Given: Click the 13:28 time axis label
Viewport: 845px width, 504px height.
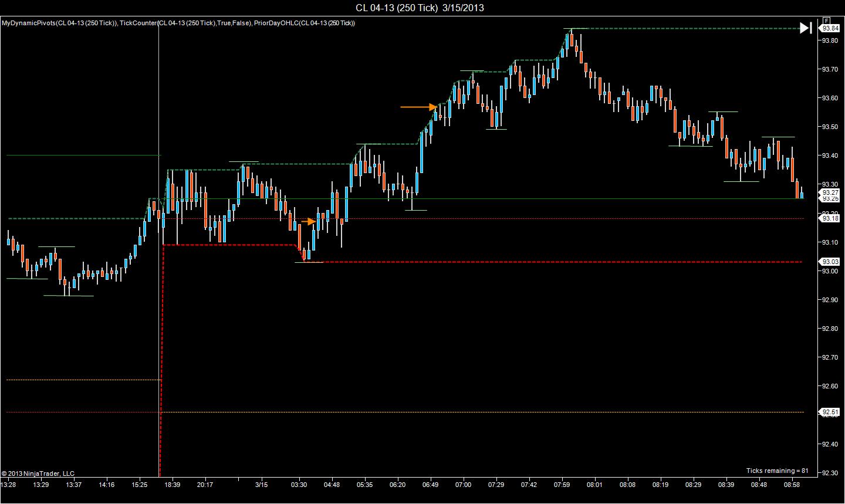Looking at the screenshot, I should 8,485.
